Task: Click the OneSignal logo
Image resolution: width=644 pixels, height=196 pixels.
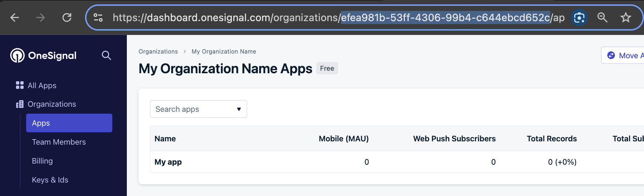Action: tap(43, 55)
